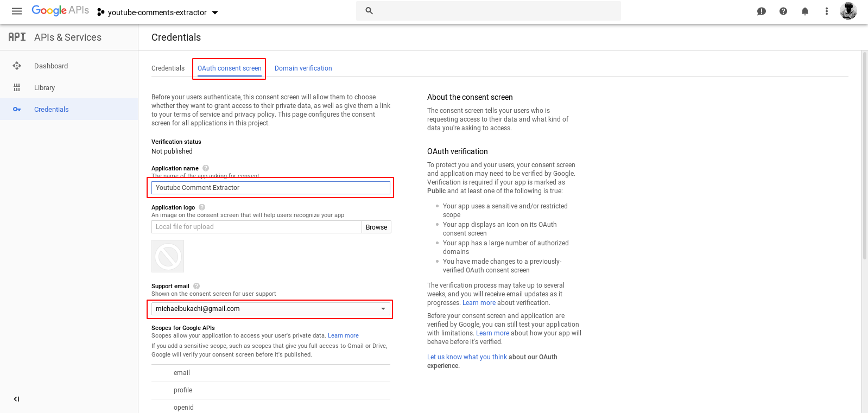Click the Browse button for logo upload

pos(376,227)
